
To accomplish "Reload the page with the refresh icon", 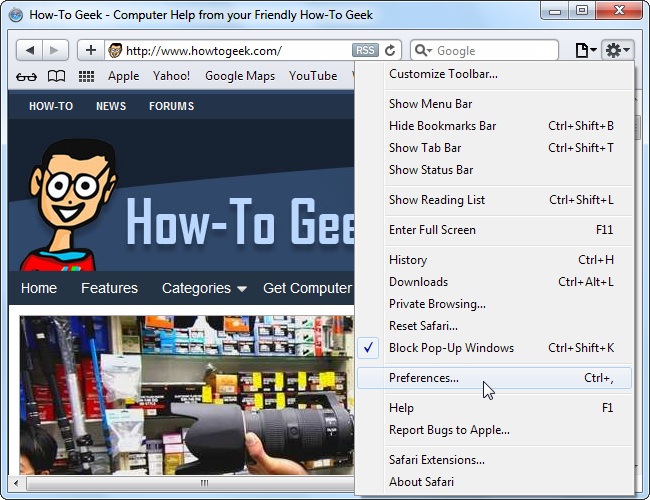I will click(x=390, y=50).
